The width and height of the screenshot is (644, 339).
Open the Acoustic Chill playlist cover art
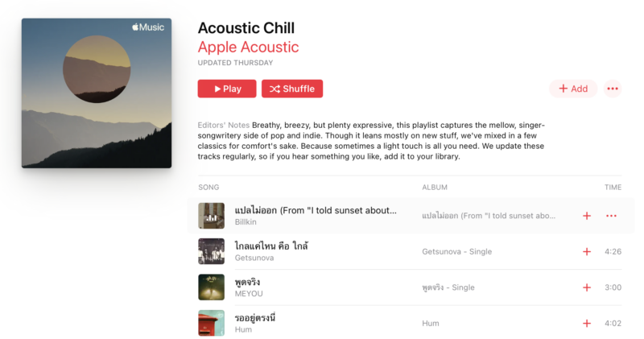tap(97, 93)
